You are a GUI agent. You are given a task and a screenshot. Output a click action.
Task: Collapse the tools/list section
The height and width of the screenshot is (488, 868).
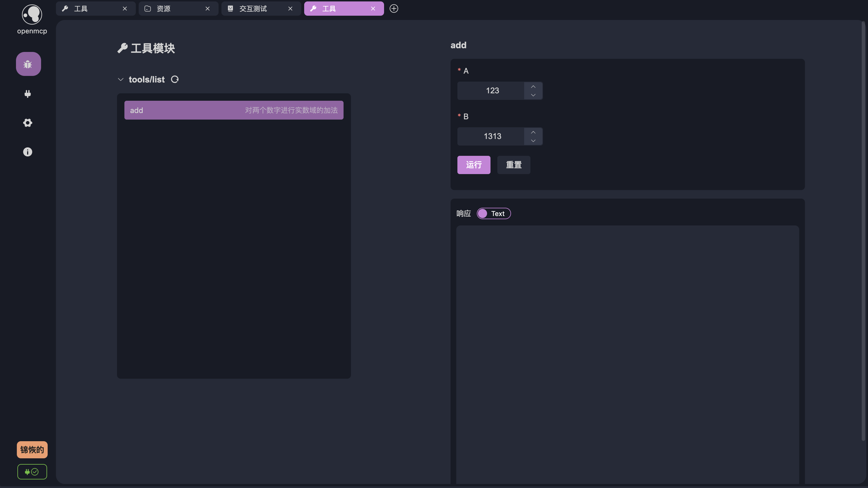pos(121,80)
